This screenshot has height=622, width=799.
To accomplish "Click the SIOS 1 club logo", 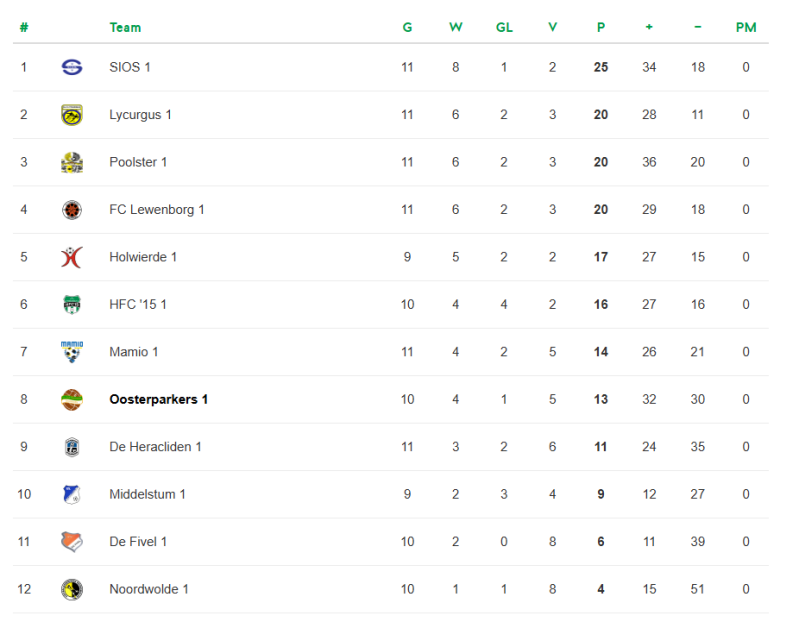I will pyautogui.click(x=72, y=68).
